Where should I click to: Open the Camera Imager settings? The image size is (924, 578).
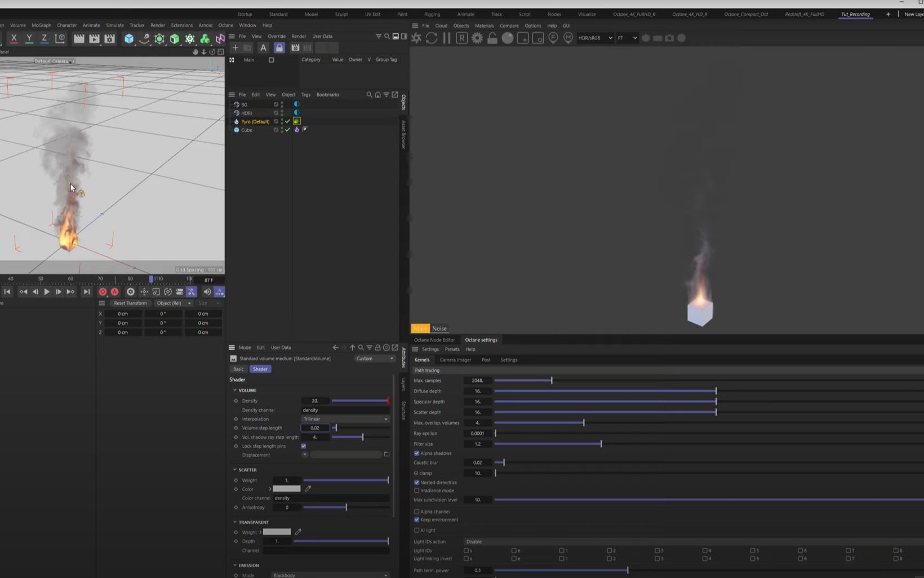click(x=455, y=360)
